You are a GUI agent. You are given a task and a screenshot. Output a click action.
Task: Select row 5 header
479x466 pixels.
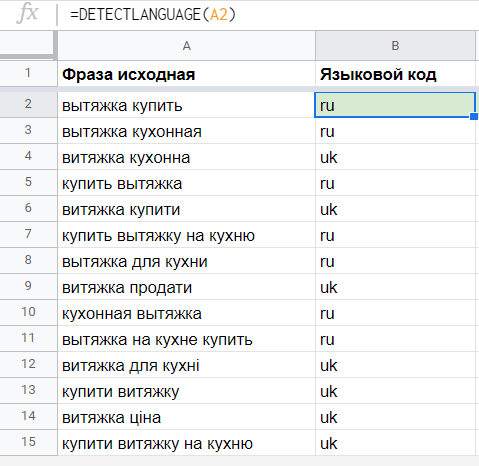[28, 182]
